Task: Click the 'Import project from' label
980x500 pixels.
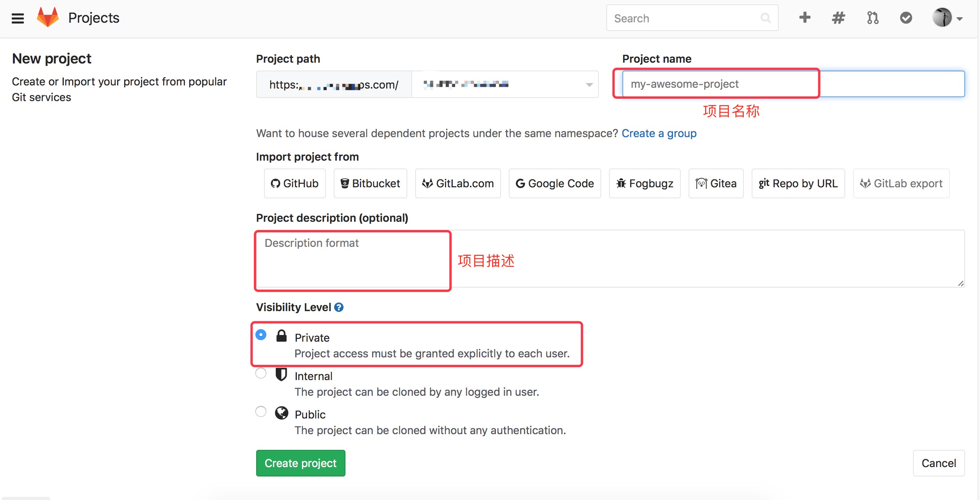Action: (307, 157)
